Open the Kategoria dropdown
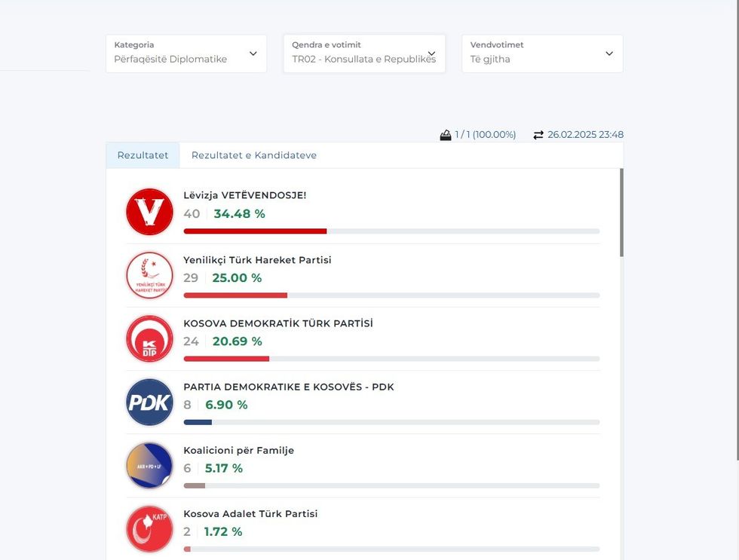Viewport: 739px width, 560px height. (186, 53)
